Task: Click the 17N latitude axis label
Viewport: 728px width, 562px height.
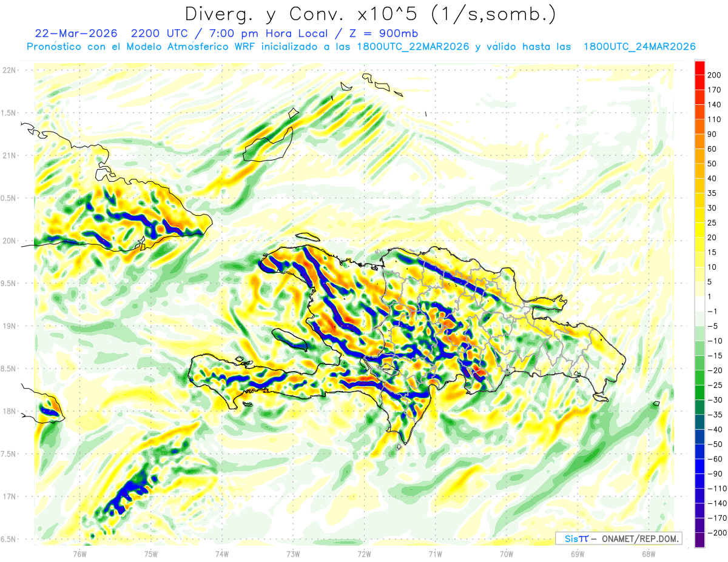Action: (x=8, y=497)
